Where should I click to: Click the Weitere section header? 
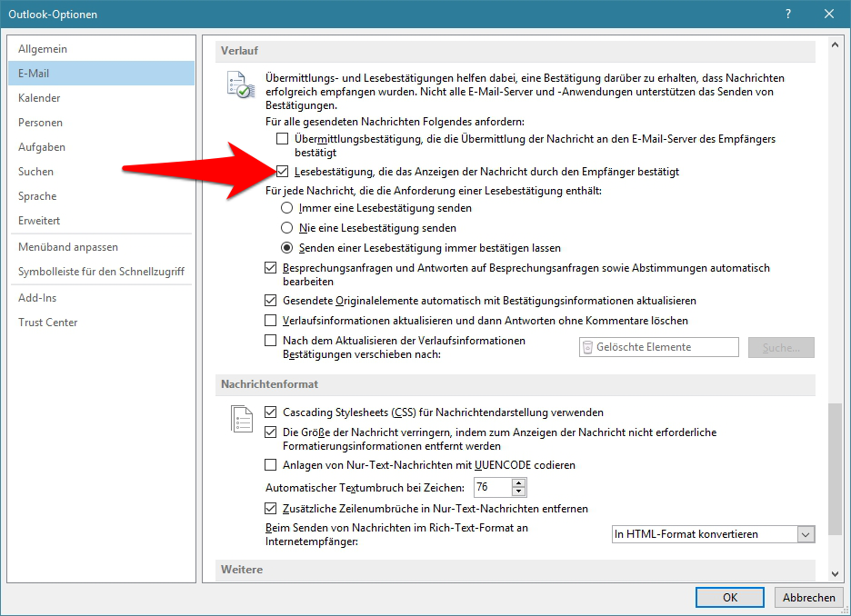[x=515, y=570]
